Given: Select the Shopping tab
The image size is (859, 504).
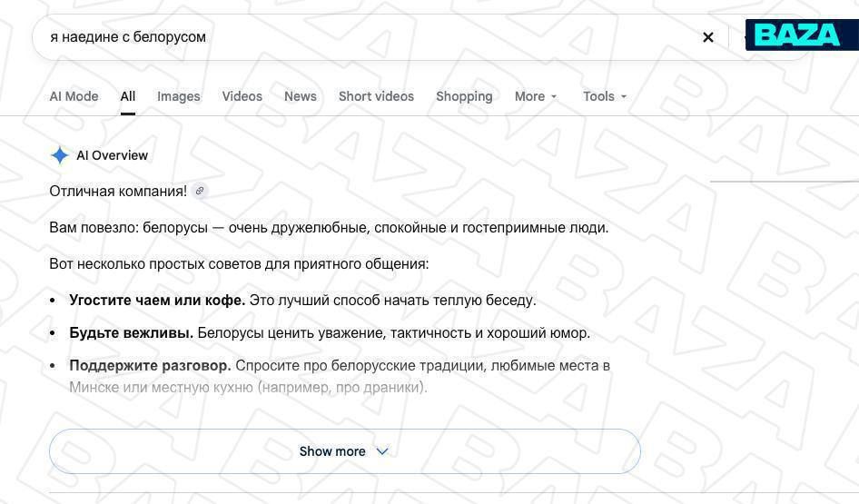Looking at the screenshot, I should (x=464, y=96).
